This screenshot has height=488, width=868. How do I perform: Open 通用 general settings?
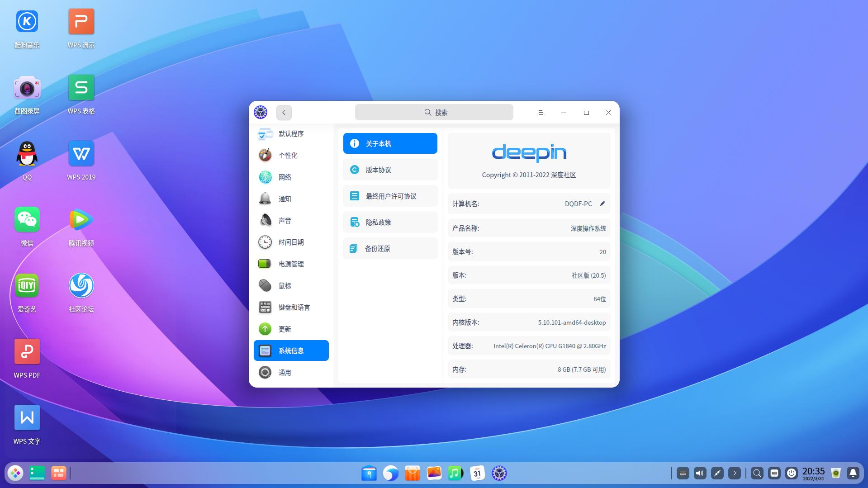point(291,373)
